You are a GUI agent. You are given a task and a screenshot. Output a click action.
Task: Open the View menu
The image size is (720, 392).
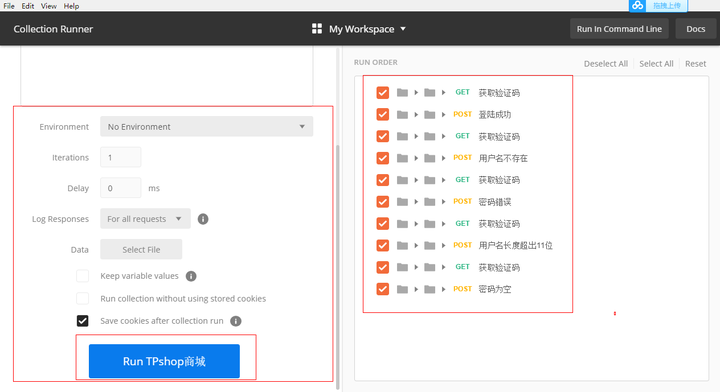(49, 6)
